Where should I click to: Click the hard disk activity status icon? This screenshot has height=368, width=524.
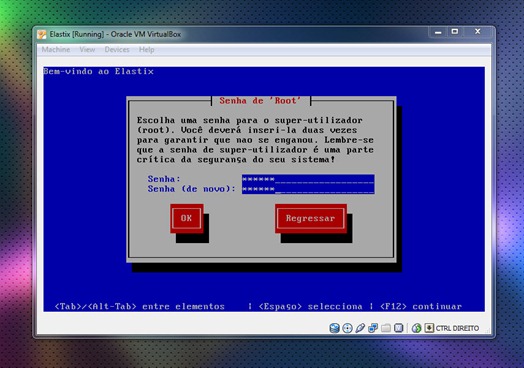335,328
